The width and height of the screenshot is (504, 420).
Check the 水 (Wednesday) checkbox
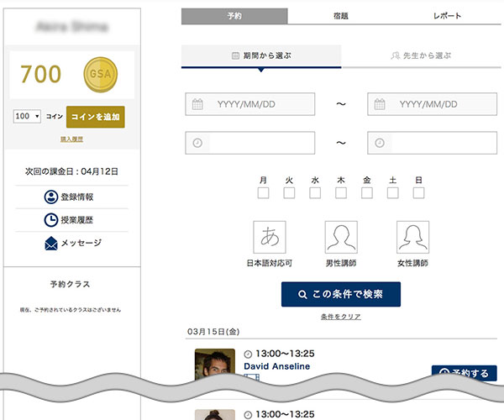point(315,194)
